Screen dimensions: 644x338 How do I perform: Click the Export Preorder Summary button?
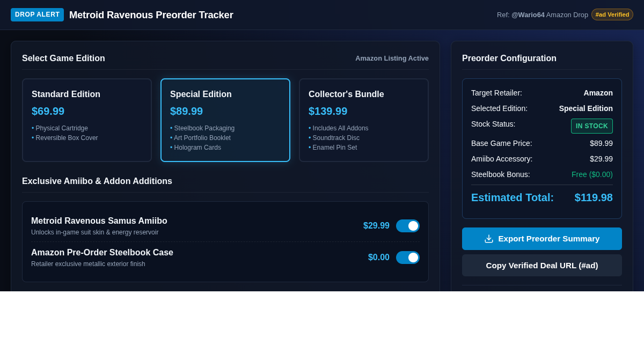pos(542,239)
